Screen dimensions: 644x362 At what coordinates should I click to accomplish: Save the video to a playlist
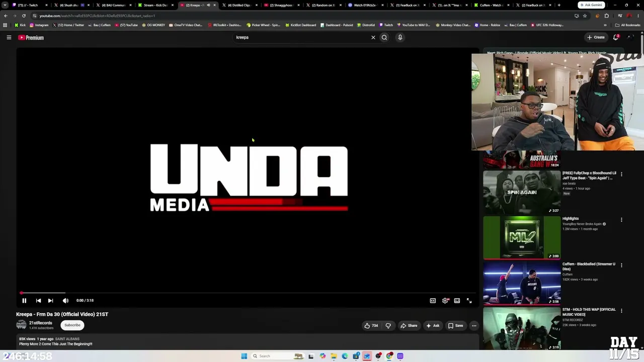[455, 326]
